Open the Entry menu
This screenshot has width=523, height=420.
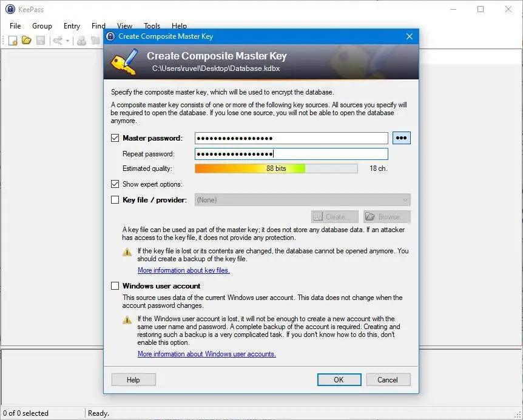72,26
